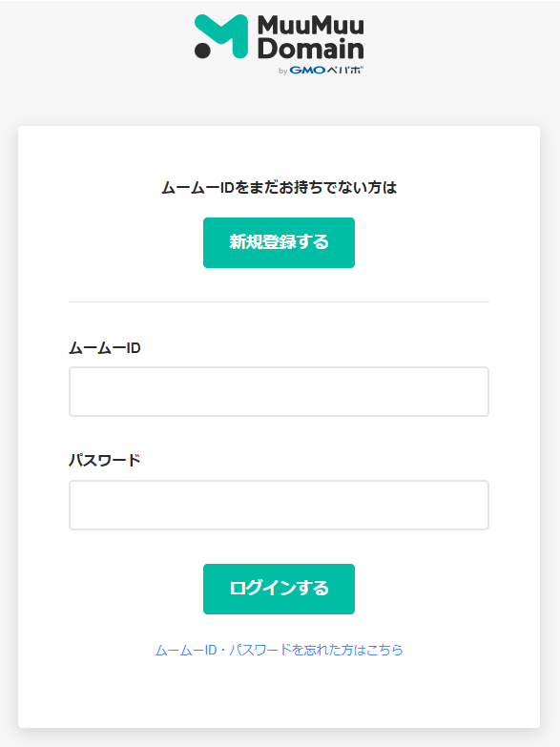Focus the ムームーID input field
Screen dimensions: 560x747
[279, 391]
